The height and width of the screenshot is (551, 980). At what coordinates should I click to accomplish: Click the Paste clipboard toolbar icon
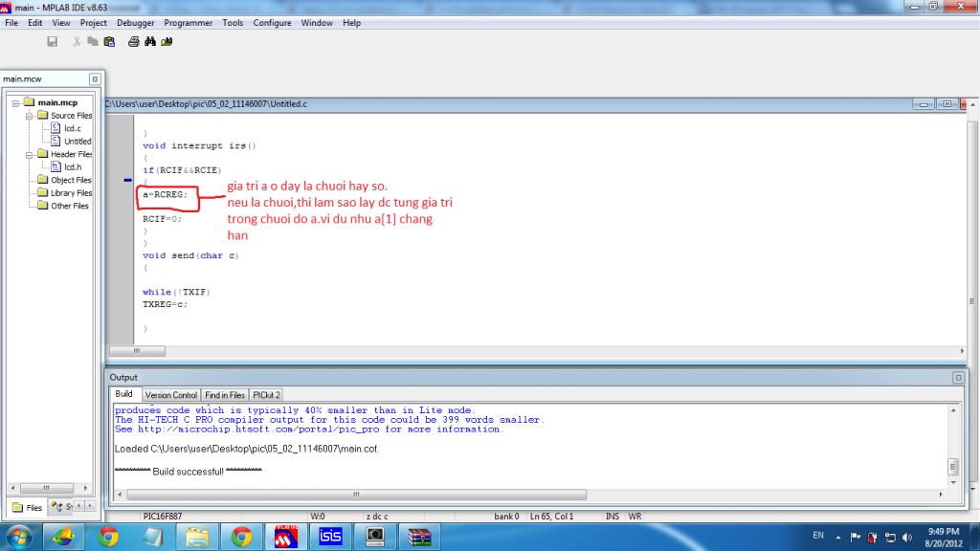[109, 41]
